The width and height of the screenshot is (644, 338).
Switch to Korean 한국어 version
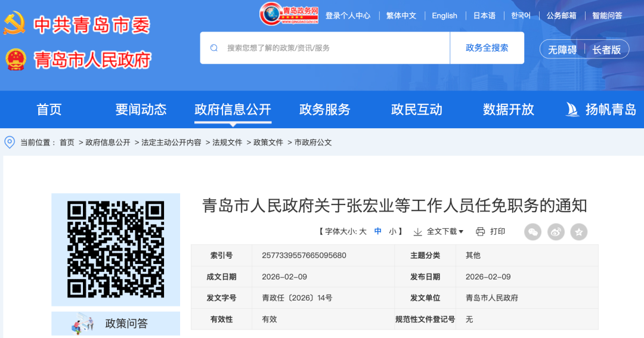point(521,15)
